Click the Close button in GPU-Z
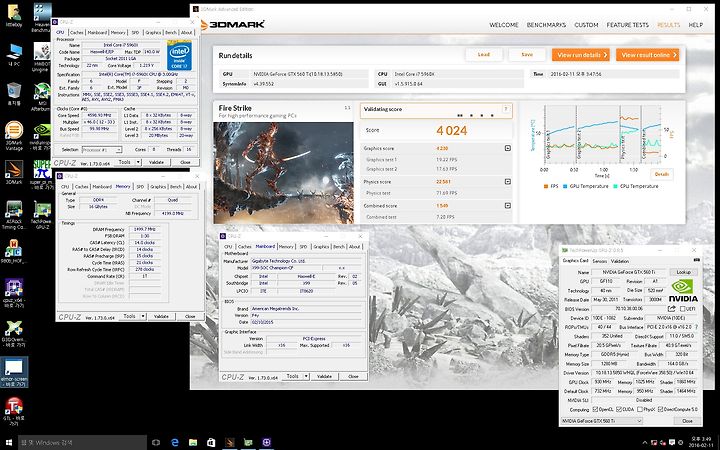Screen dimensions: 720x450 pyautogui.click(x=687, y=421)
